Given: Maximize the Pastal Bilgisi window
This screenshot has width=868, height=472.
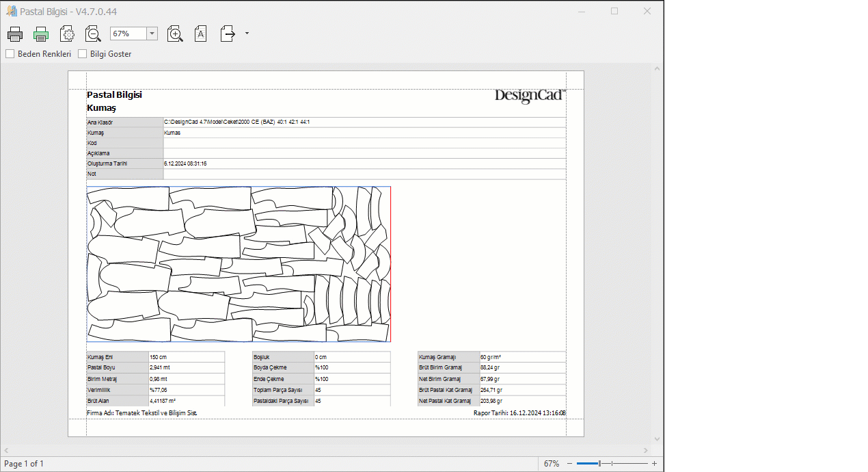Looking at the screenshot, I should pyautogui.click(x=614, y=11).
